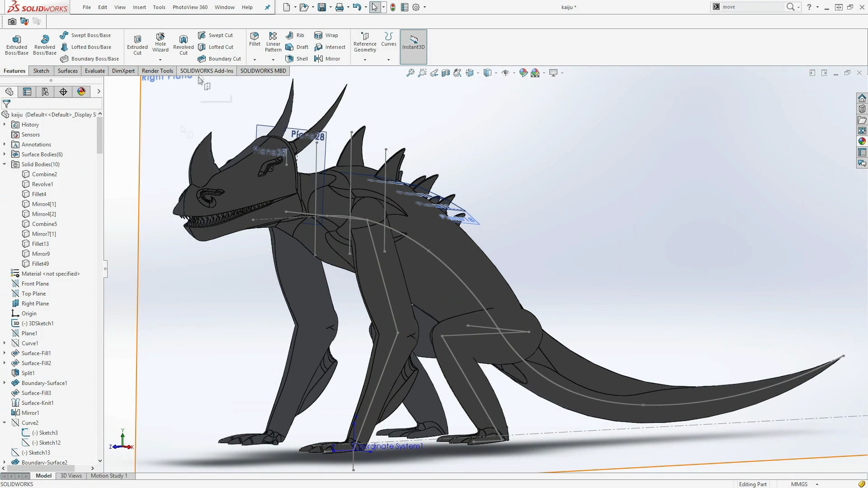Open the Appearances color wheel pane

(x=862, y=141)
